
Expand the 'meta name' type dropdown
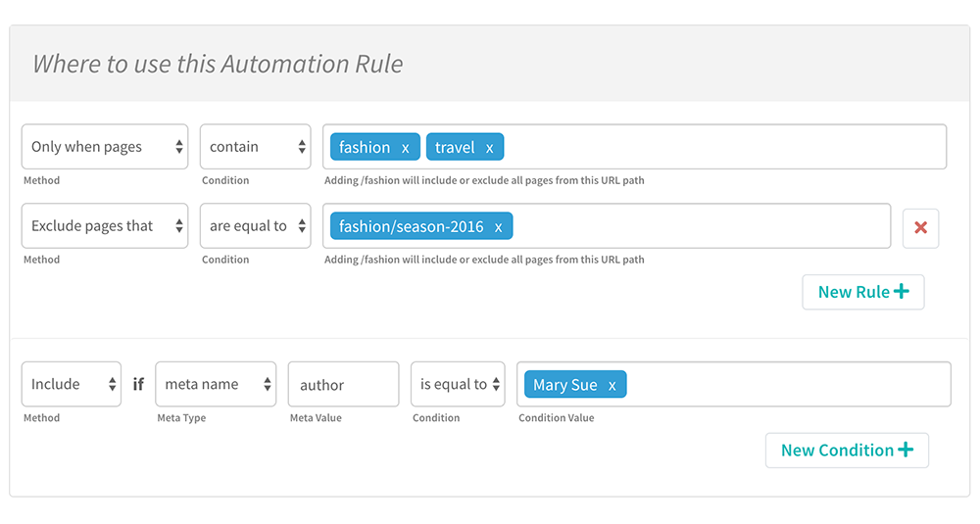(216, 384)
